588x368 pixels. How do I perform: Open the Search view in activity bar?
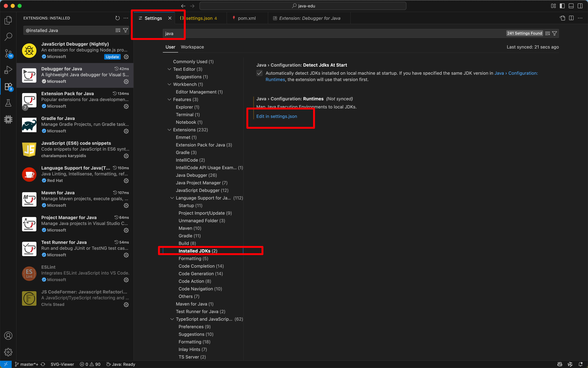(x=8, y=37)
